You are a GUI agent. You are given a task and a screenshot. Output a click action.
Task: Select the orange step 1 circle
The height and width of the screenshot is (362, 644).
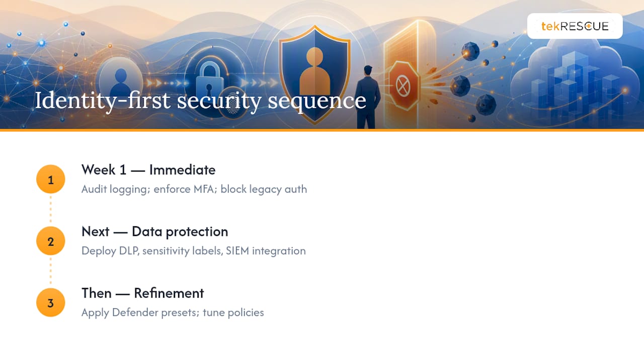tap(51, 179)
